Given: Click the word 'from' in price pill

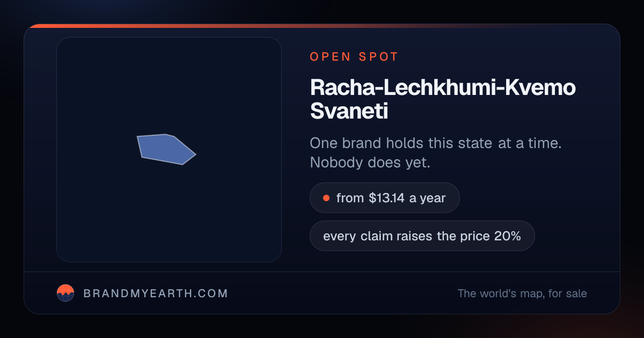Looking at the screenshot, I should coord(350,198).
